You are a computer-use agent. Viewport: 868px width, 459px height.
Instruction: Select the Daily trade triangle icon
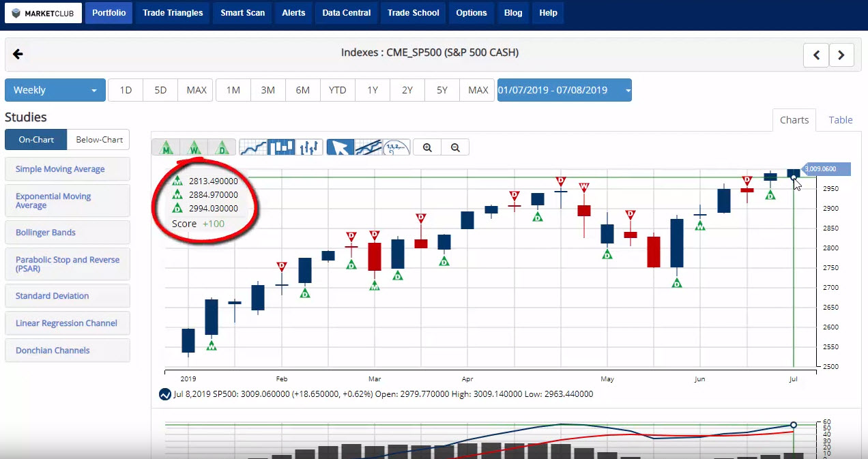(x=220, y=147)
